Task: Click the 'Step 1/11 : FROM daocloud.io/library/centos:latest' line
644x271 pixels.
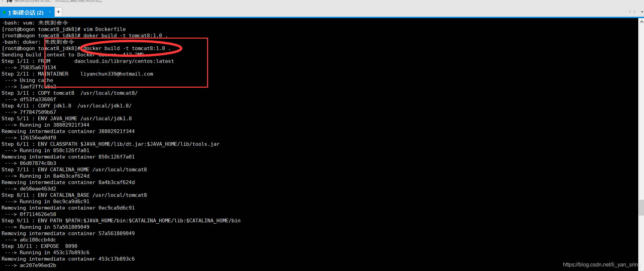Action: tap(88, 61)
